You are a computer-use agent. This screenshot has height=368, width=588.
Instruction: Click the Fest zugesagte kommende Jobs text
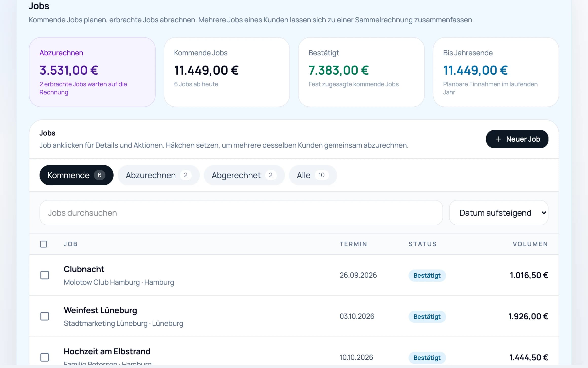354,84
